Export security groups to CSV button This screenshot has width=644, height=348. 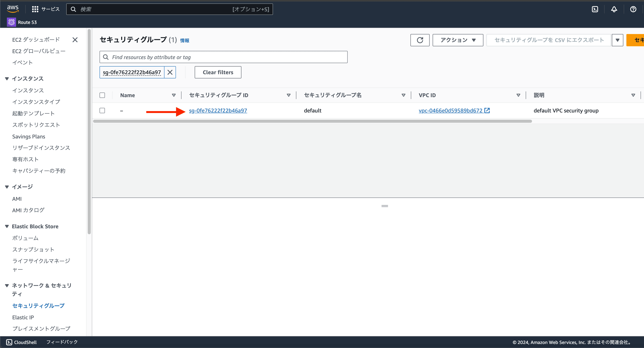pos(549,40)
